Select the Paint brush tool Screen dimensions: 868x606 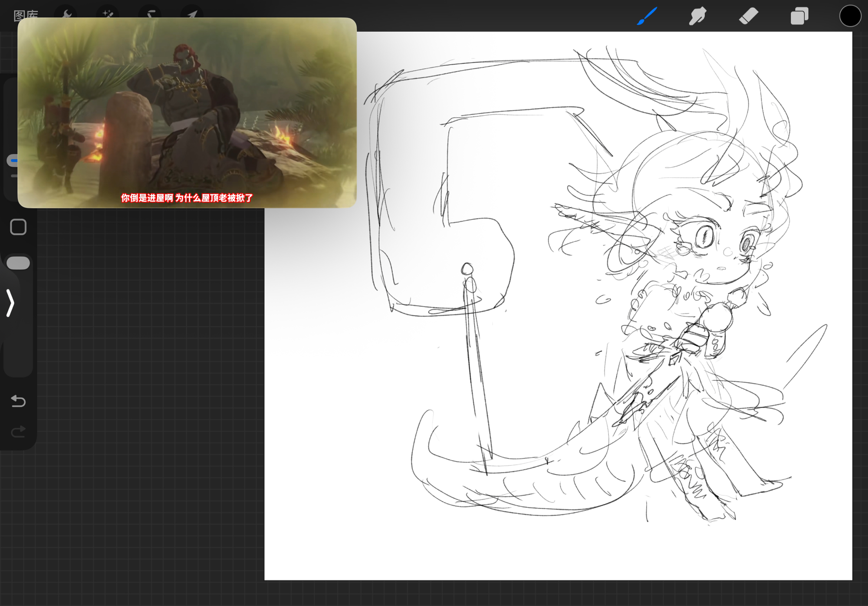coord(647,16)
